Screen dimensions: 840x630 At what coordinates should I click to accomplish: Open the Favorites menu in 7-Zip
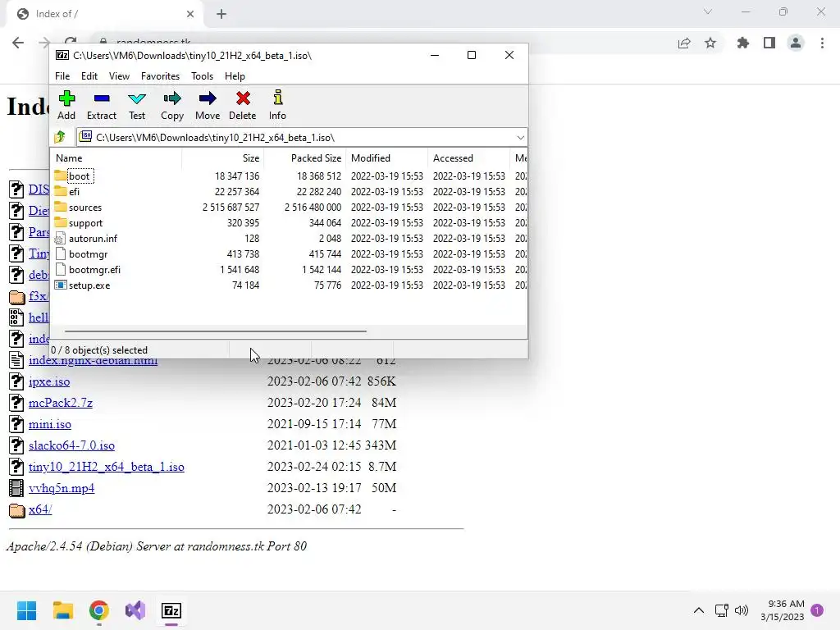(x=160, y=76)
